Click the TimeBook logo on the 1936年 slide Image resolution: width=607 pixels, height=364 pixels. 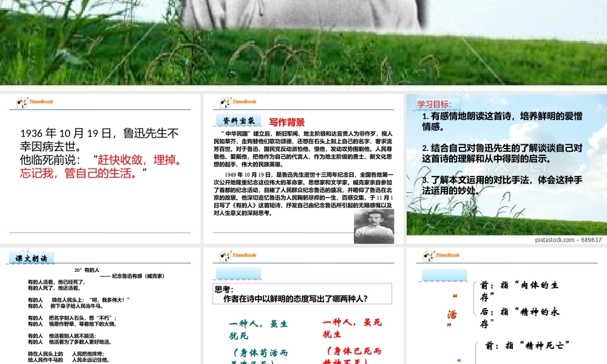coord(35,103)
